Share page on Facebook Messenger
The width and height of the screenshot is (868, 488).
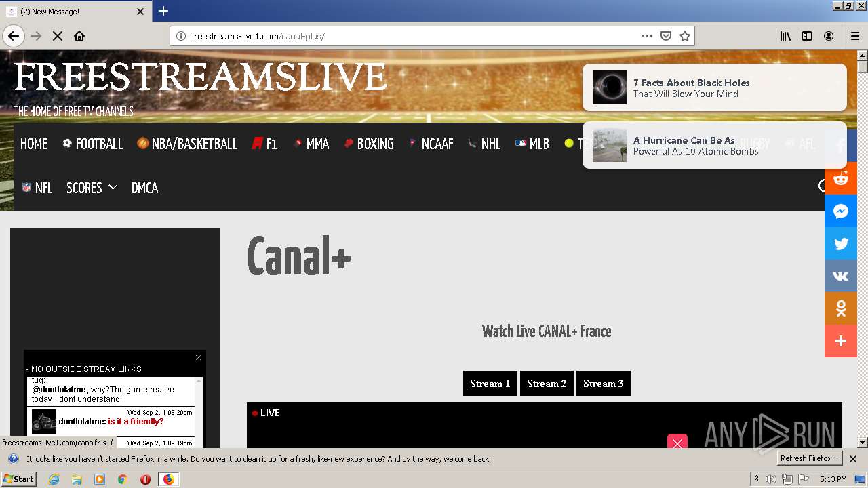[841, 211]
